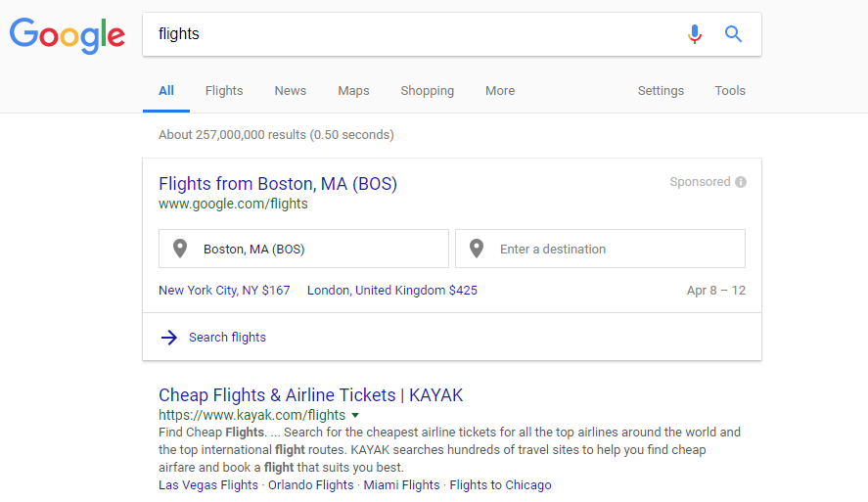This screenshot has height=502, width=868.
Task: Switch to the News tab
Action: click(290, 91)
